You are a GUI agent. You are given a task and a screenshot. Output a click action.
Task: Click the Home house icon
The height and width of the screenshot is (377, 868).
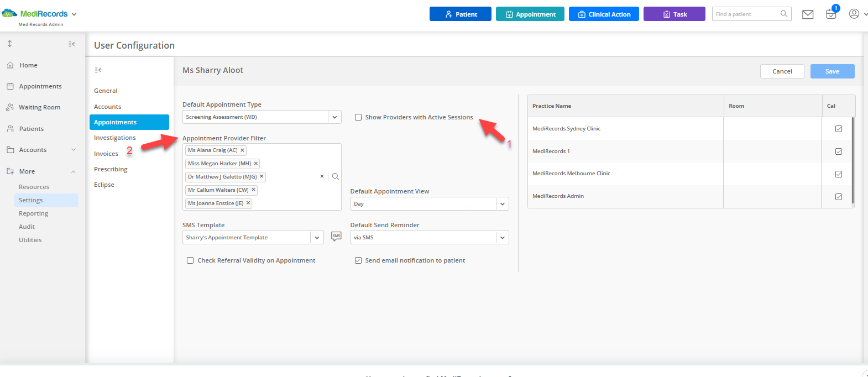tap(10, 65)
